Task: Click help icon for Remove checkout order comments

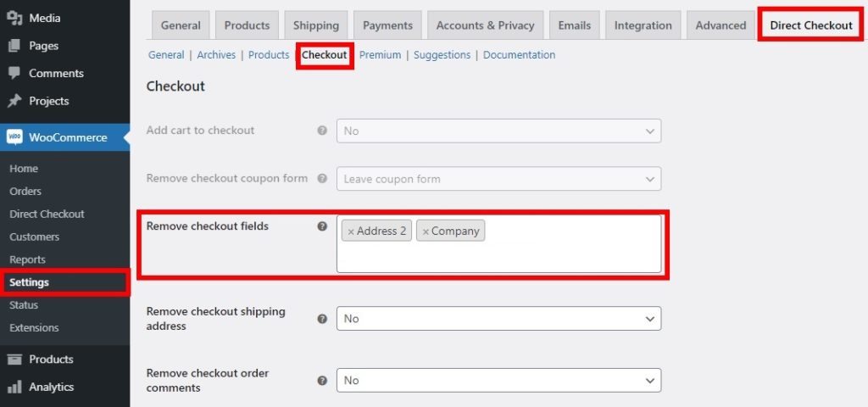Action: point(322,381)
